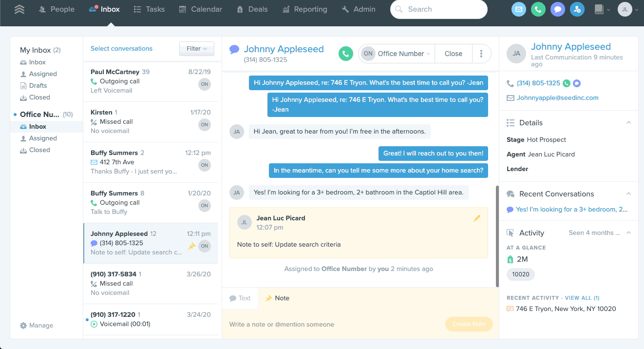Click the conversation scrollbar

click(497, 236)
